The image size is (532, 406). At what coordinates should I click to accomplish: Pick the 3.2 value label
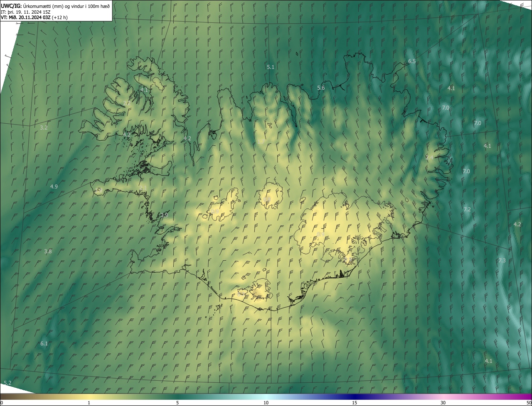[44, 127]
